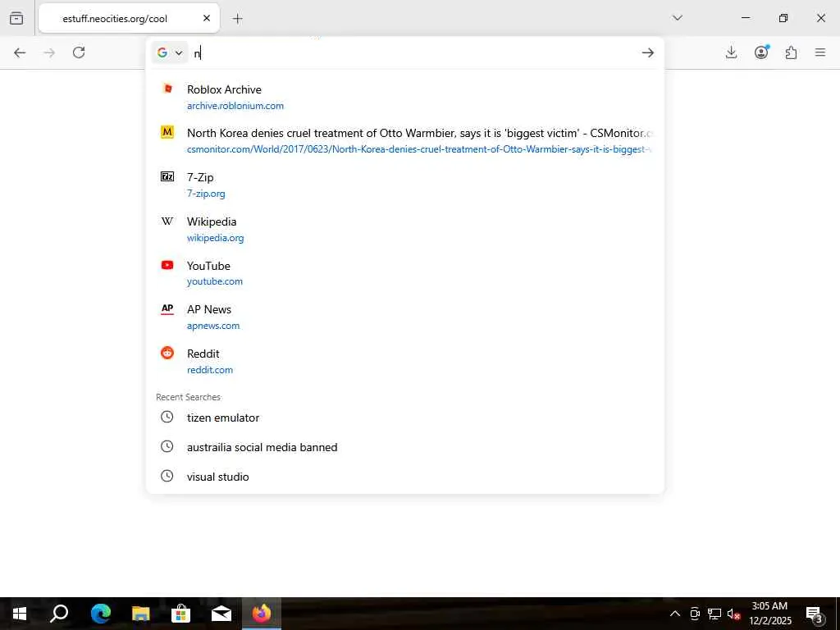840x630 pixels.
Task: Click clock icon beside visual studio
Action: point(167,476)
